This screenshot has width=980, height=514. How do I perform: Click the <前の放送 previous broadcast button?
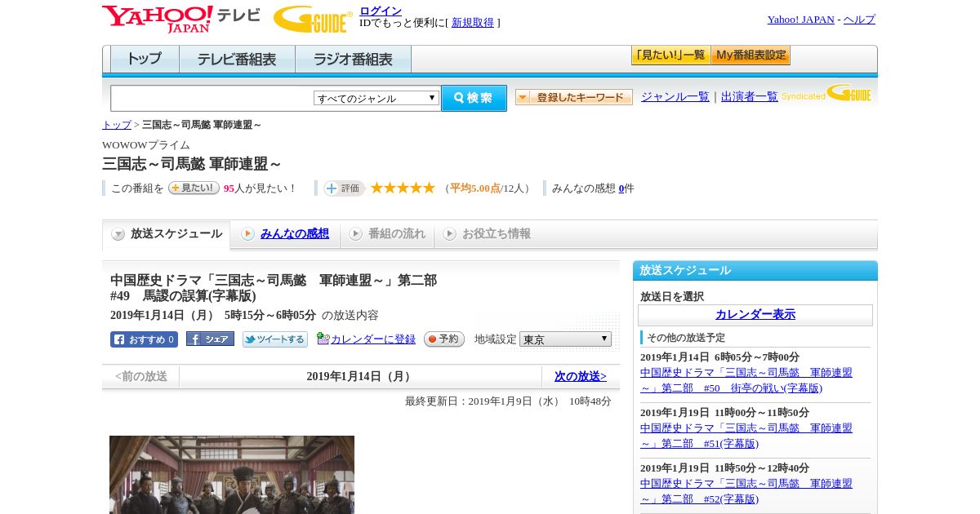pyautogui.click(x=141, y=377)
